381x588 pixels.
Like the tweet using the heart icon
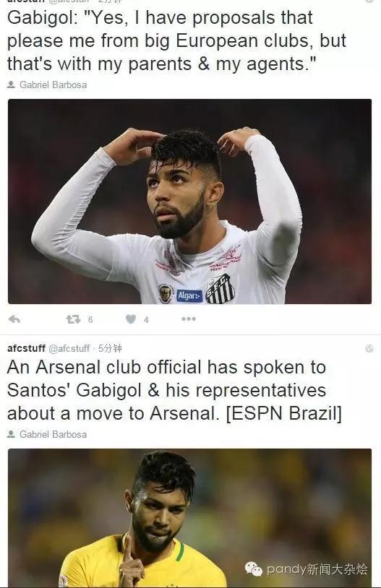(131, 319)
